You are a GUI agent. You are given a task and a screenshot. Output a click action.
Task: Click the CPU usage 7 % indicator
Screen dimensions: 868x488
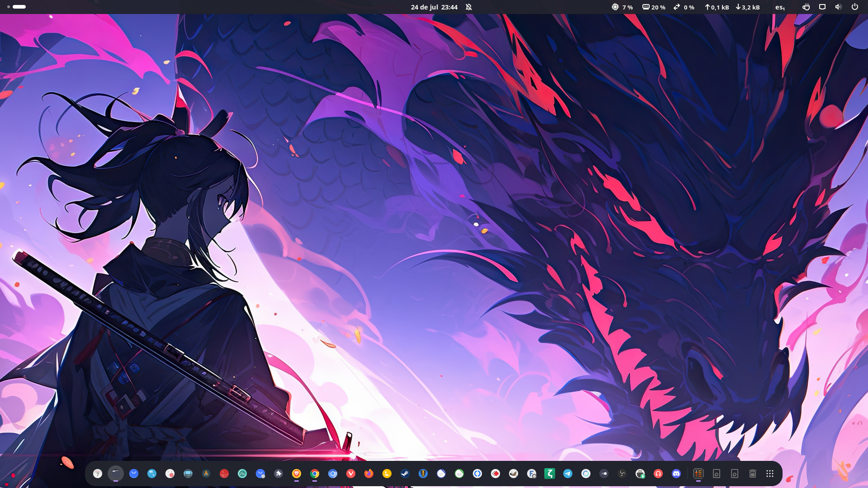pyautogui.click(x=622, y=7)
